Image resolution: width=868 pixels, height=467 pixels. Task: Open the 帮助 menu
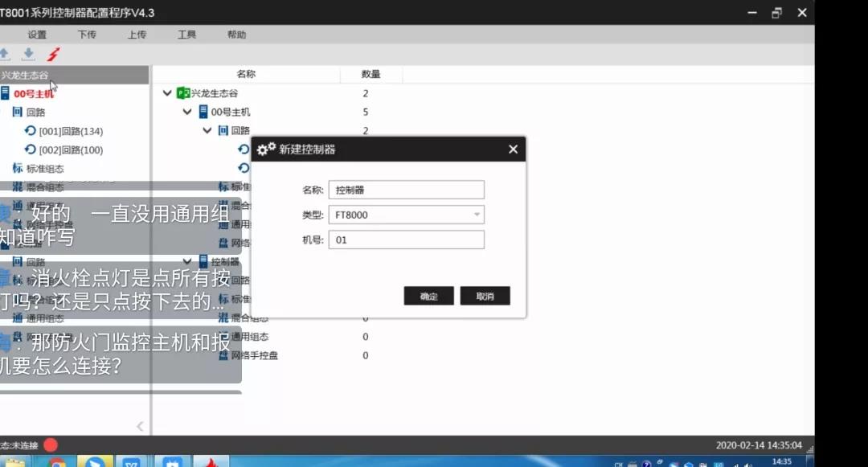click(x=236, y=35)
